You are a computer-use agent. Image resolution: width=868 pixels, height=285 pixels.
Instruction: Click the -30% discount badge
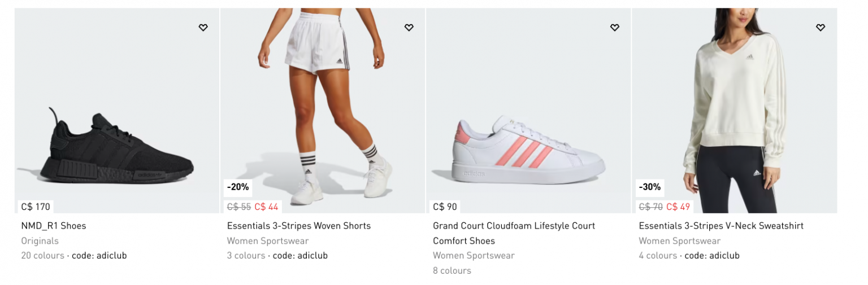(x=649, y=187)
